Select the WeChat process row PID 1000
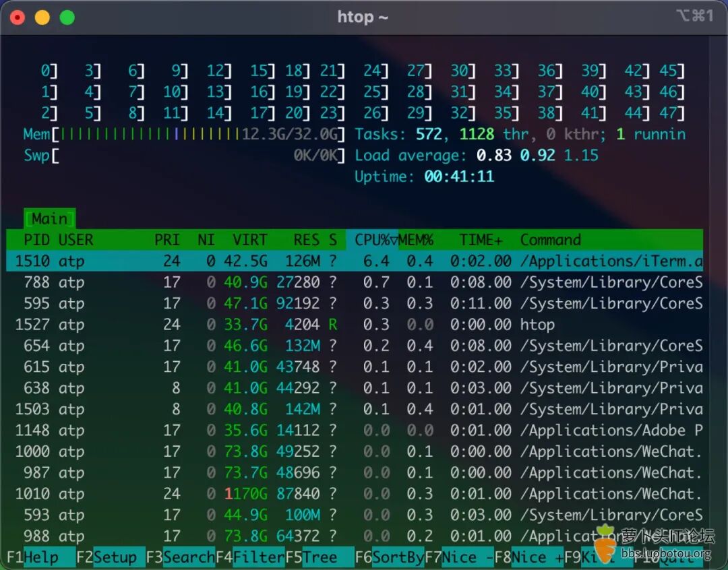728x570 pixels. [355, 451]
